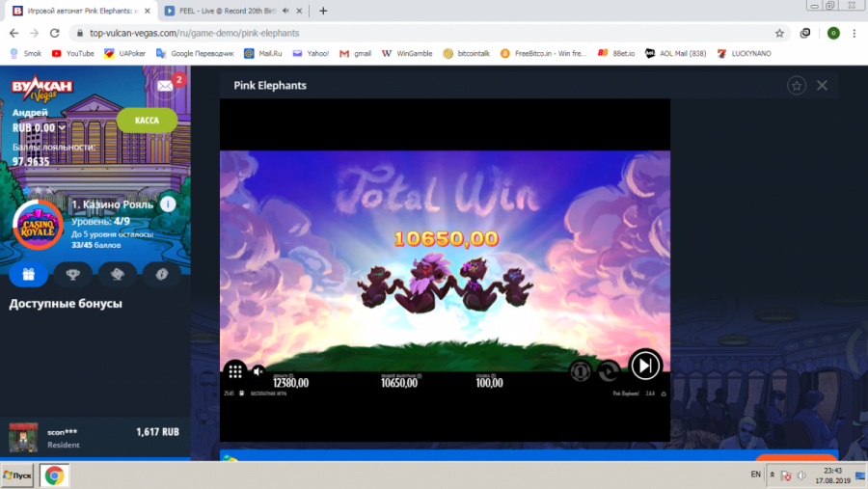Go forward in browser history
This screenshot has height=489, width=868.
pyautogui.click(x=35, y=33)
